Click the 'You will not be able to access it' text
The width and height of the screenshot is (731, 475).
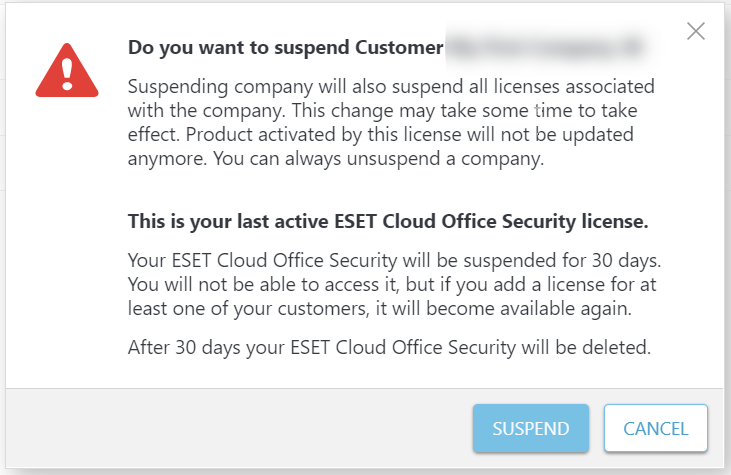pyautogui.click(x=263, y=285)
